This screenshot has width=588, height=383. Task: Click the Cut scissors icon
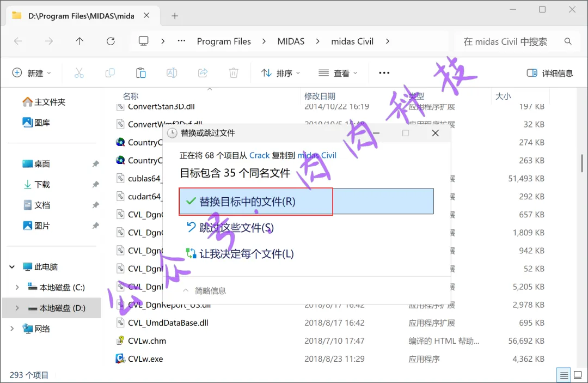tap(79, 73)
